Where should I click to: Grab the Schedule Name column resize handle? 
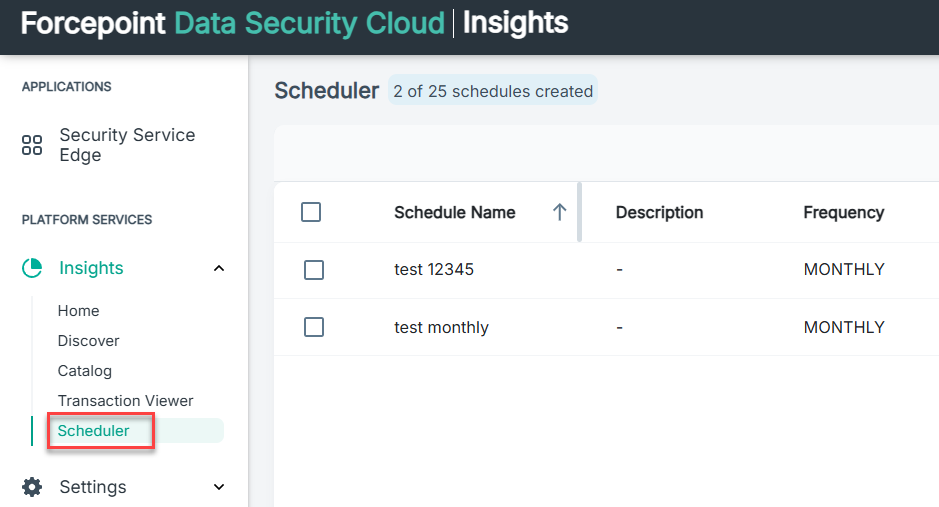click(x=579, y=212)
